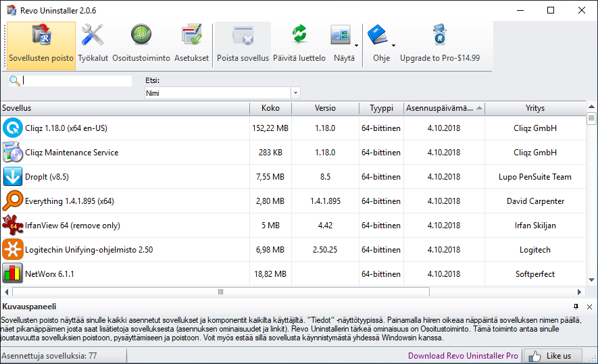
Task: Open the Etsi Nimi combo box
Action: pyautogui.click(x=222, y=93)
